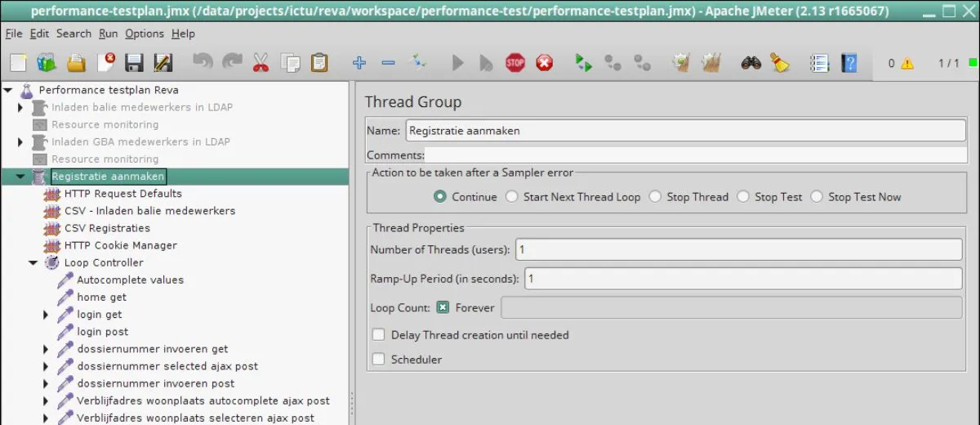This screenshot has height=425, width=980.
Task: Expand dossiernummer invoeren get node
Action: tap(47, 348)
